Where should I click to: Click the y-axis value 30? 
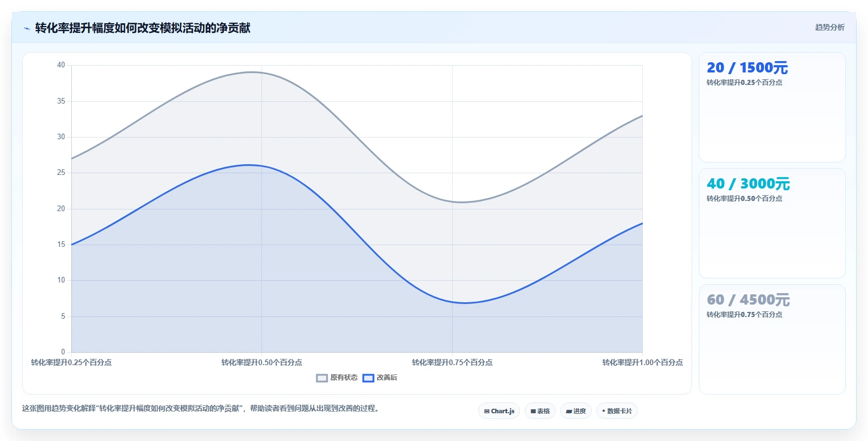point(61,137)
